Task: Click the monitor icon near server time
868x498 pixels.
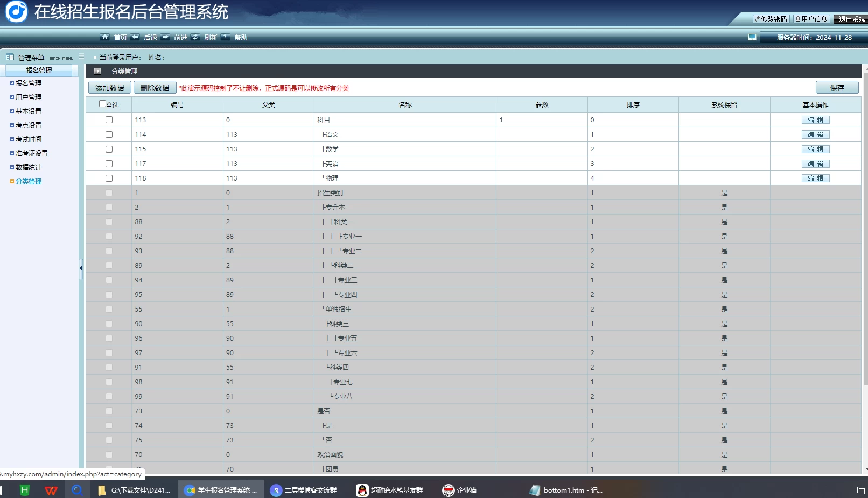Action: [752, 37]
